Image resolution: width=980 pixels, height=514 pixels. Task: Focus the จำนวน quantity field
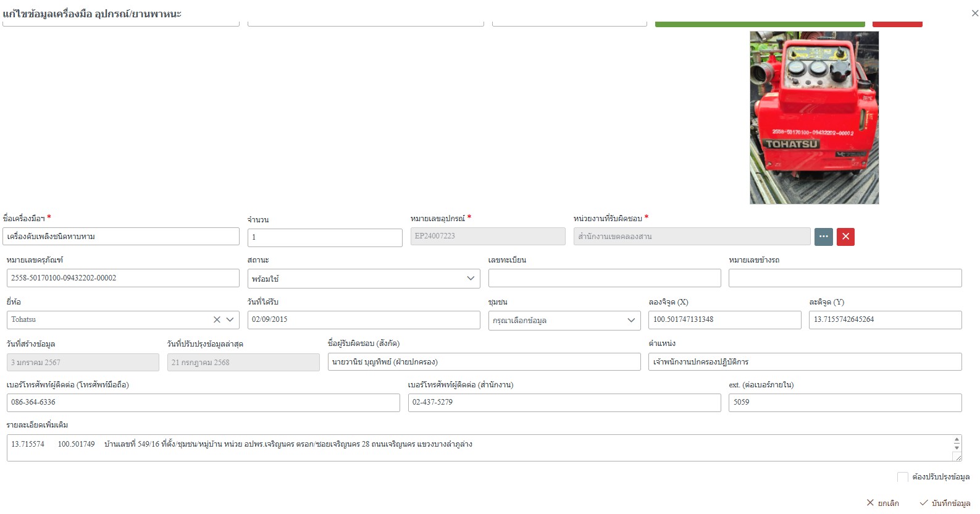point(325,237)
